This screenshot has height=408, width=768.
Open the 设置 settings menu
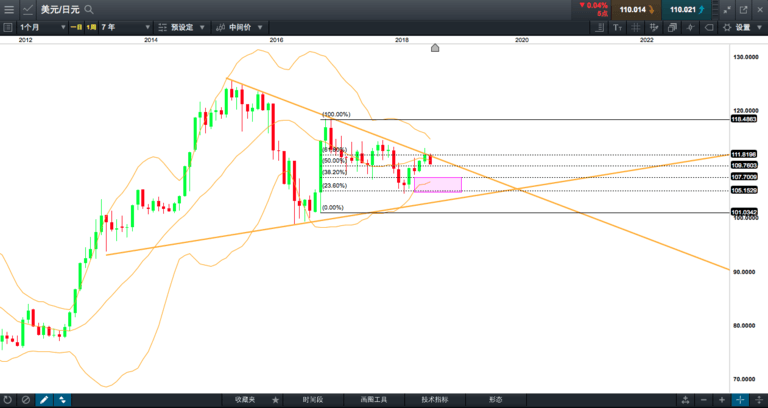click(x=742, y=27)
